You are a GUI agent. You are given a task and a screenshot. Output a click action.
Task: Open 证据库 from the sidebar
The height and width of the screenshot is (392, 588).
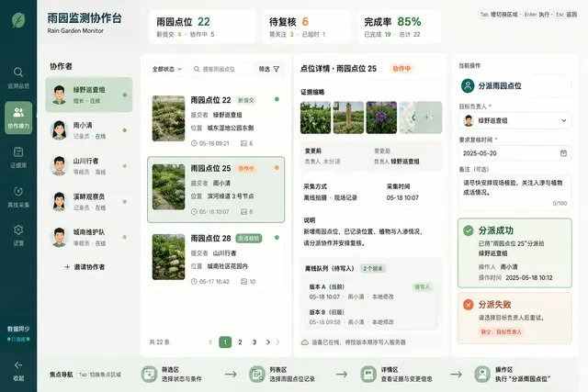18,157
